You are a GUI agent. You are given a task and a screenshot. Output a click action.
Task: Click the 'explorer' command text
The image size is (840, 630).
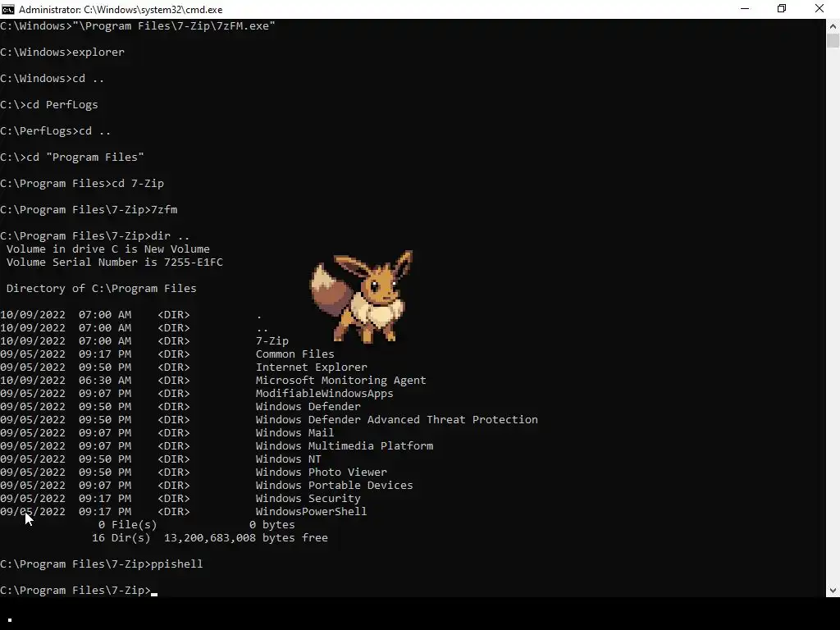[x=98, y=52]
